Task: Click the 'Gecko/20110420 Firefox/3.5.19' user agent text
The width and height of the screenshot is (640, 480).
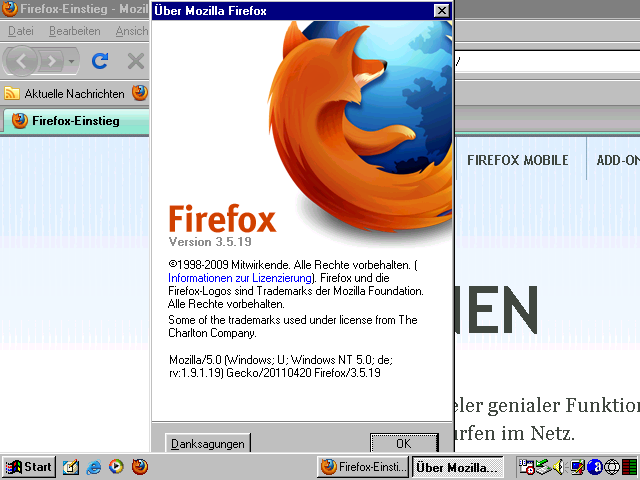Action: point(303,373)
